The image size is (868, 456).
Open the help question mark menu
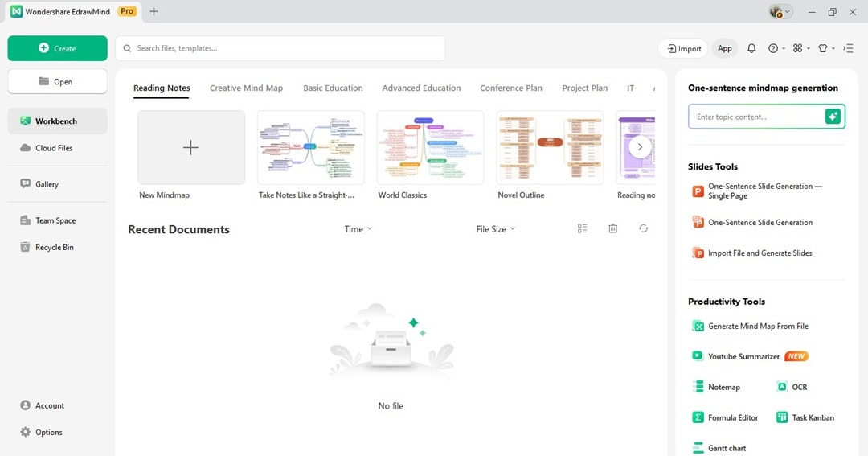pyautogui.click(x=776, y=49)
